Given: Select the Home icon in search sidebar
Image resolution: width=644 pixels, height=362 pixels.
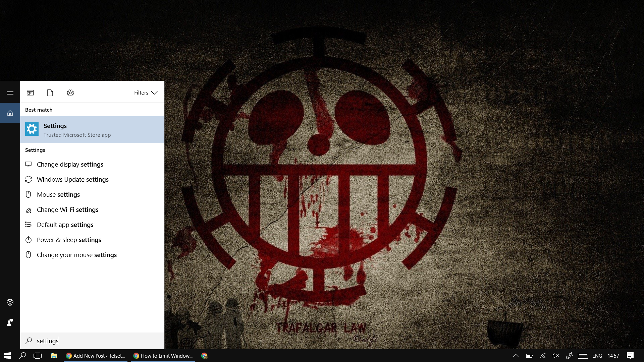Looking at the screenshot, I should (10, 113).
